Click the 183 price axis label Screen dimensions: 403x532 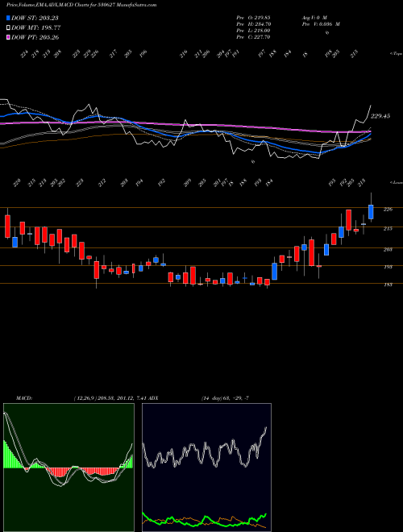(388, 285)
